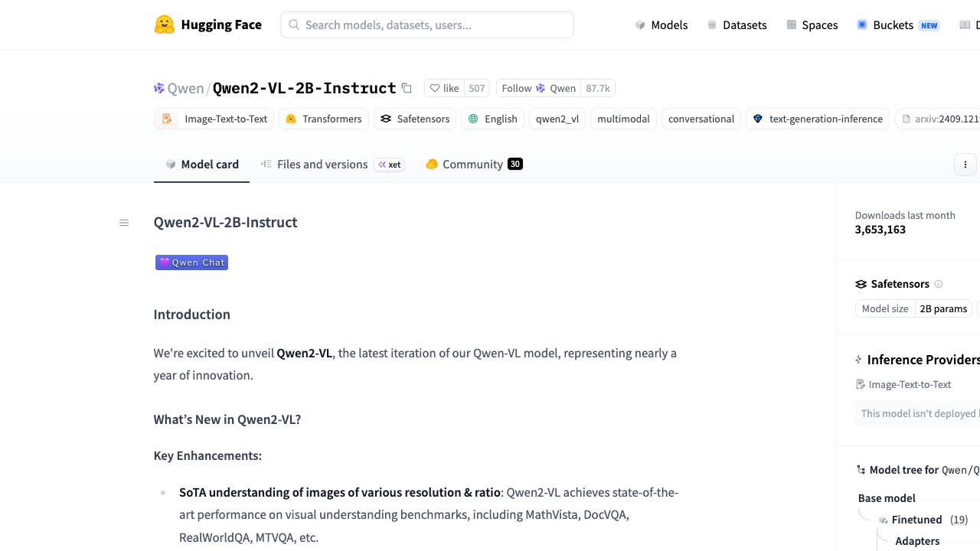
Task: Click the 2B params model size value
Action: [943, 308]
